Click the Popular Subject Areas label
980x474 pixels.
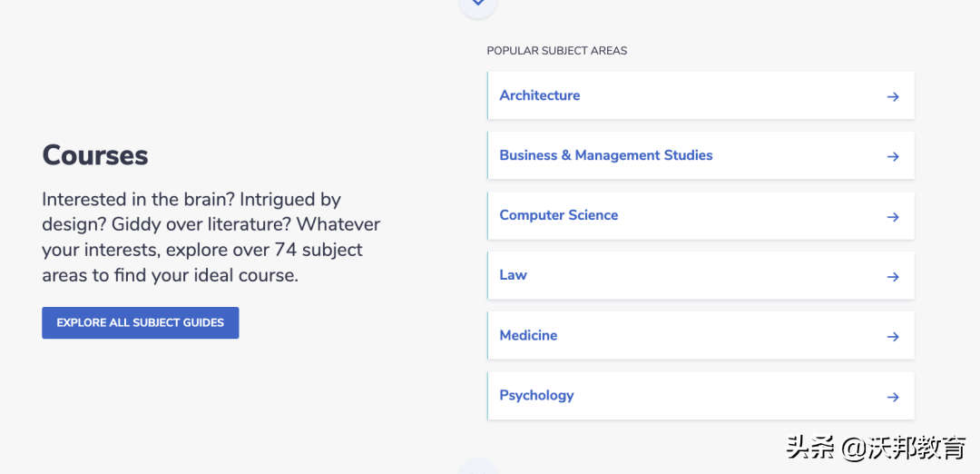556,51
